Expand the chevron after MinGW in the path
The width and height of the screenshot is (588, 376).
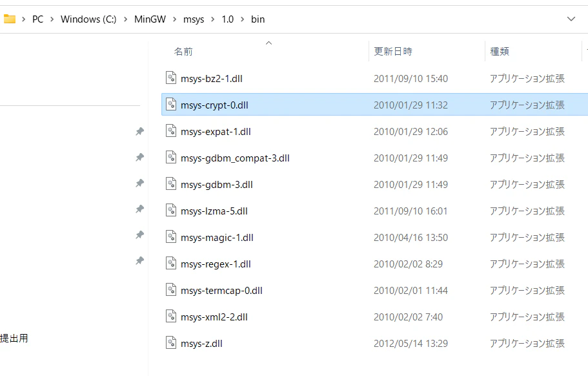coord(174,19)
